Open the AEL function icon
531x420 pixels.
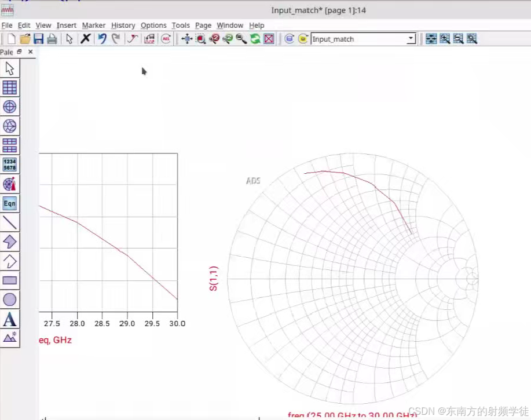[x=166, y=39]
